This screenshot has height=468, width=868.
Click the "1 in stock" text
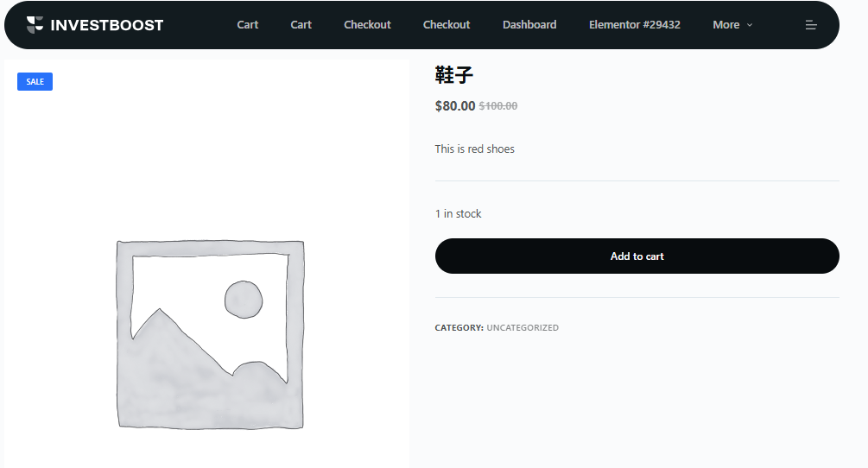[x=459, y=214]
